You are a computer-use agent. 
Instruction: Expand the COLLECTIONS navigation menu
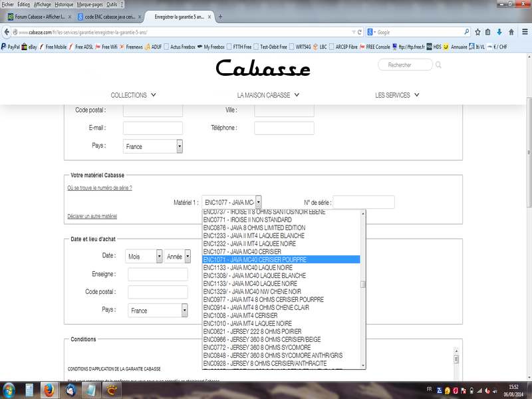tap(133, 95)
